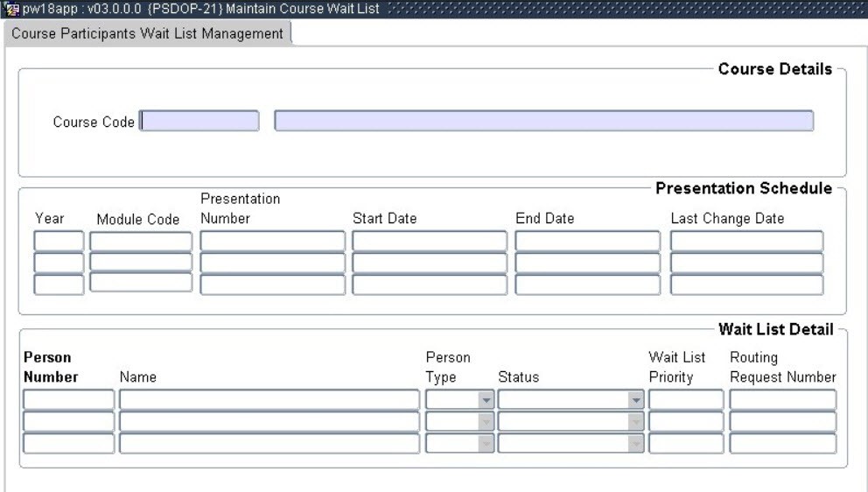The height and width of the screenshot is (492, 868).
Task: Click second row Name field in Wait List
Action: tap(269, 422)
